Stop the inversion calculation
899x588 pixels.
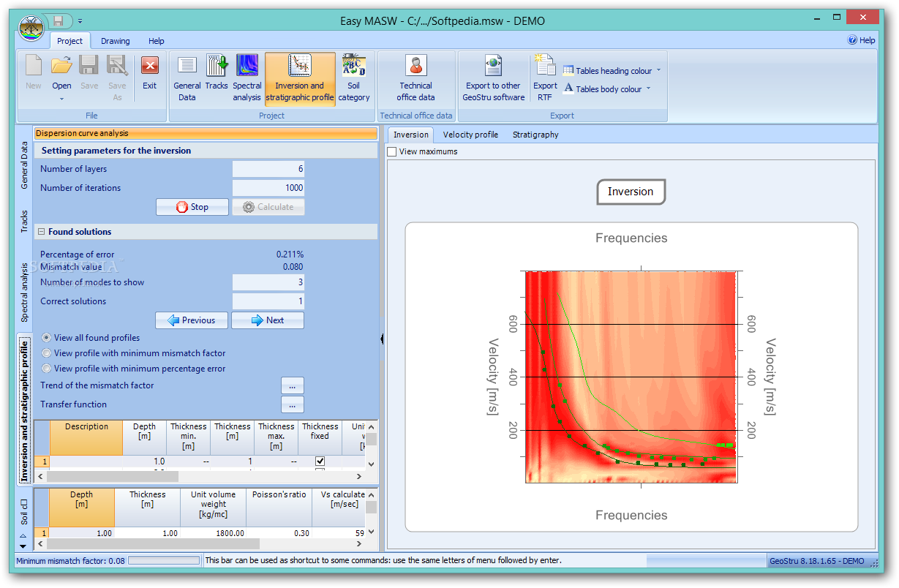[x=192, y=207]
